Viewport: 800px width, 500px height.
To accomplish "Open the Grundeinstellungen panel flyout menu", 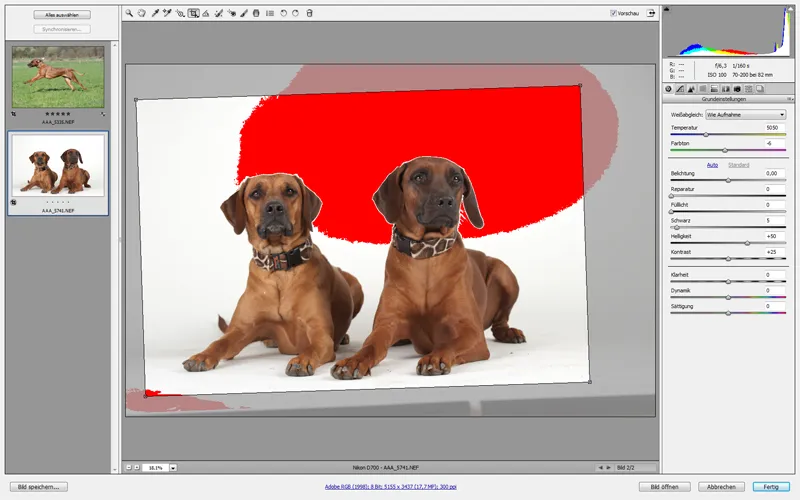I will [x=790, y=99].
